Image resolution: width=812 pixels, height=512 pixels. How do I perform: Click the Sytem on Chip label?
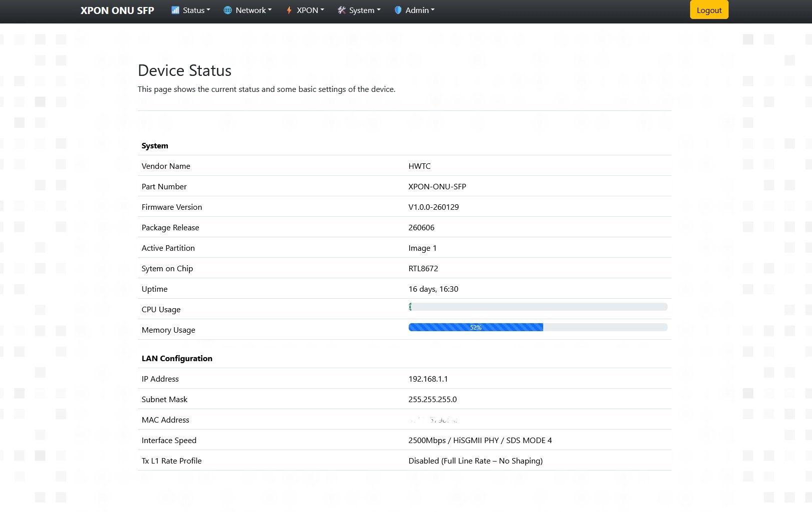coord(167,268)
